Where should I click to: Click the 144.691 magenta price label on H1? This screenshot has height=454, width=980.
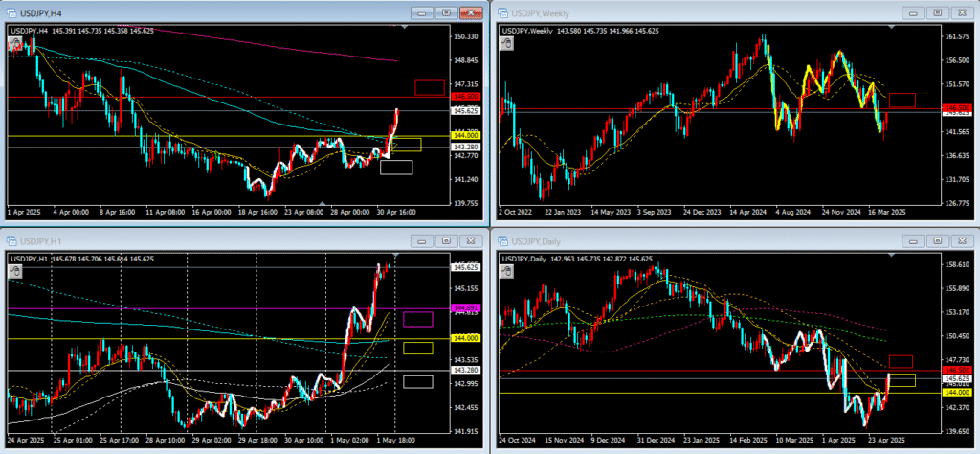pyautogui.click(x=466, y=307)
